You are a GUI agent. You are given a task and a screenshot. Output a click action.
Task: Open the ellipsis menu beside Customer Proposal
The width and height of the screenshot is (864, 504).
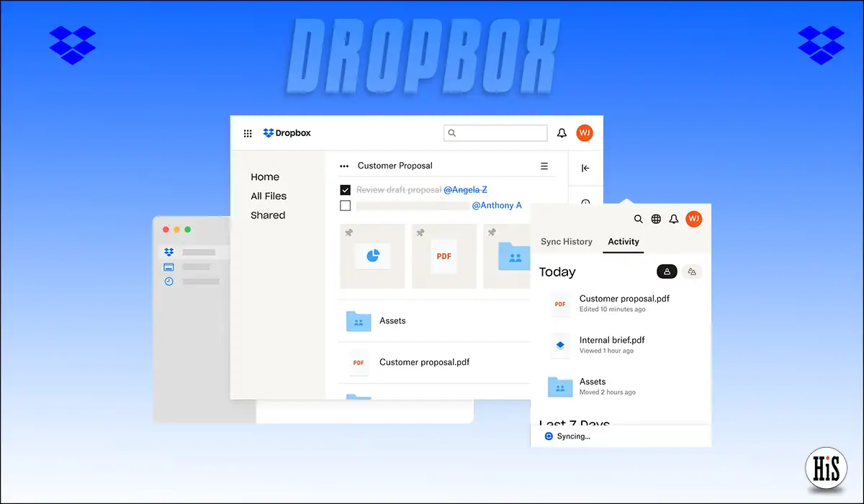(344, 166)
